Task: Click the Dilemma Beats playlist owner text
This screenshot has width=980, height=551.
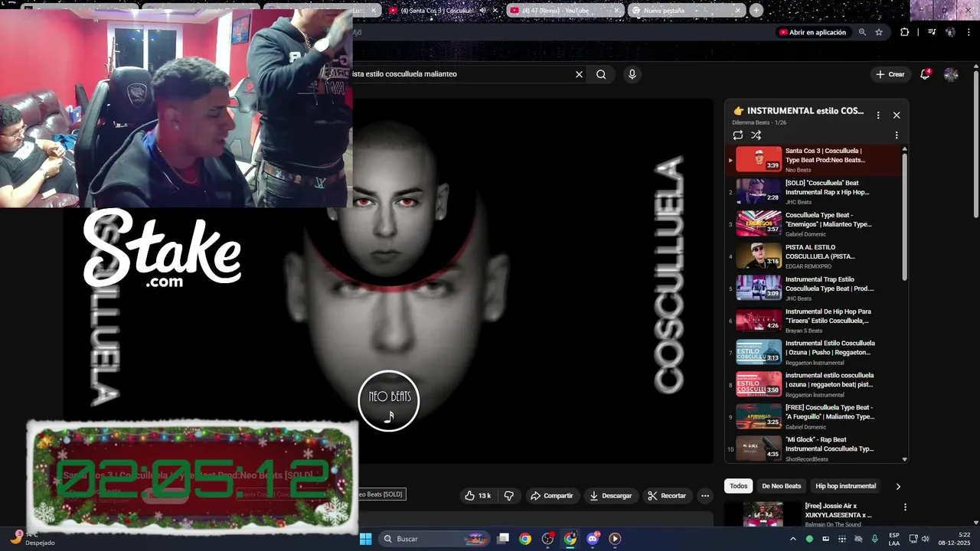Action: 751,122
